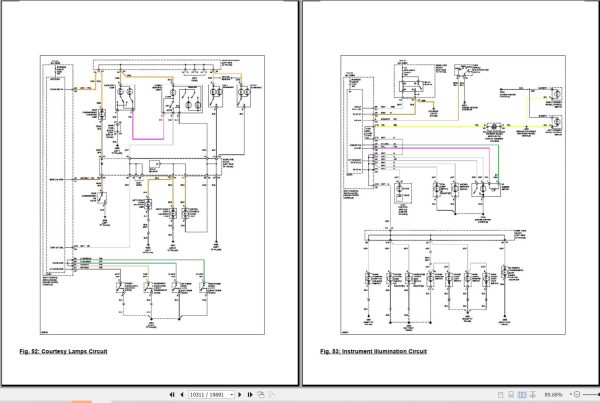Click the page number field 10311 / 19691
This screenshot has width=600, height=403.
click(x=209, y=395)
